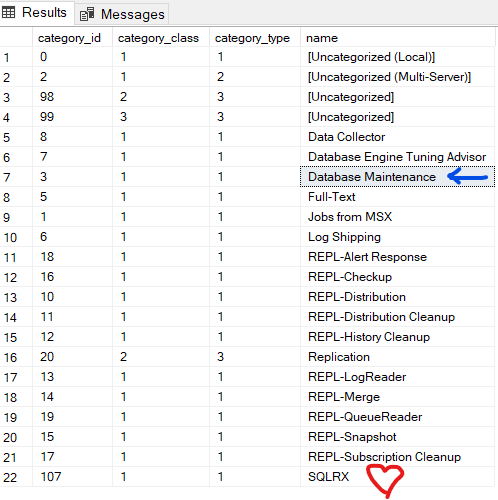Click the category_id value 107
Screen dimensions: 498x500
(73, 477)
